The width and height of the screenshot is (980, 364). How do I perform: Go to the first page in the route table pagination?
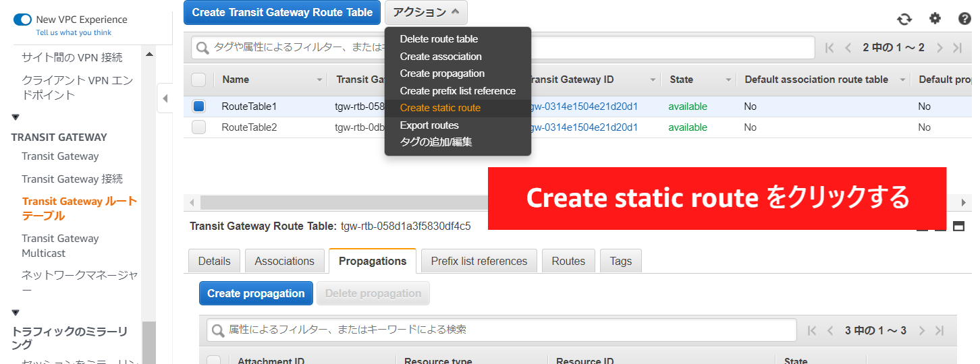[829, 47]
